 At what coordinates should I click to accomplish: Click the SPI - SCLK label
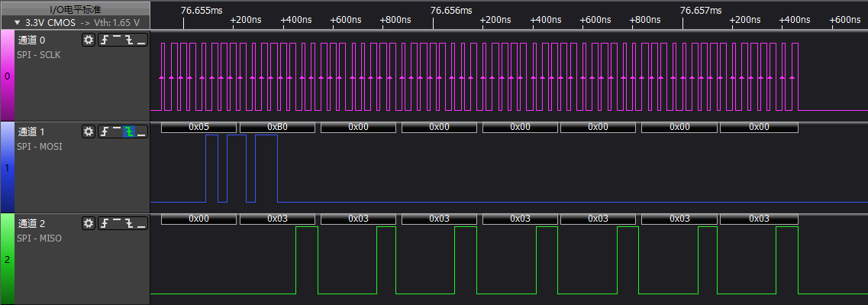(38, 56)
